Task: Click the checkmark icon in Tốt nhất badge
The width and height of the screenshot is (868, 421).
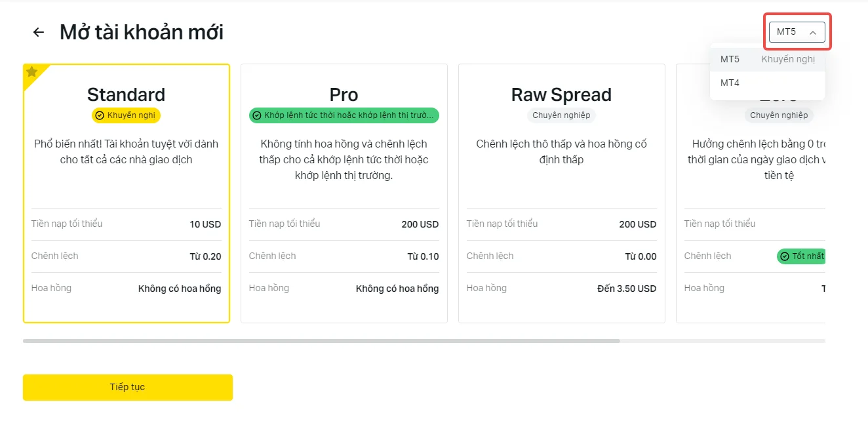Action: click(784, 256)
